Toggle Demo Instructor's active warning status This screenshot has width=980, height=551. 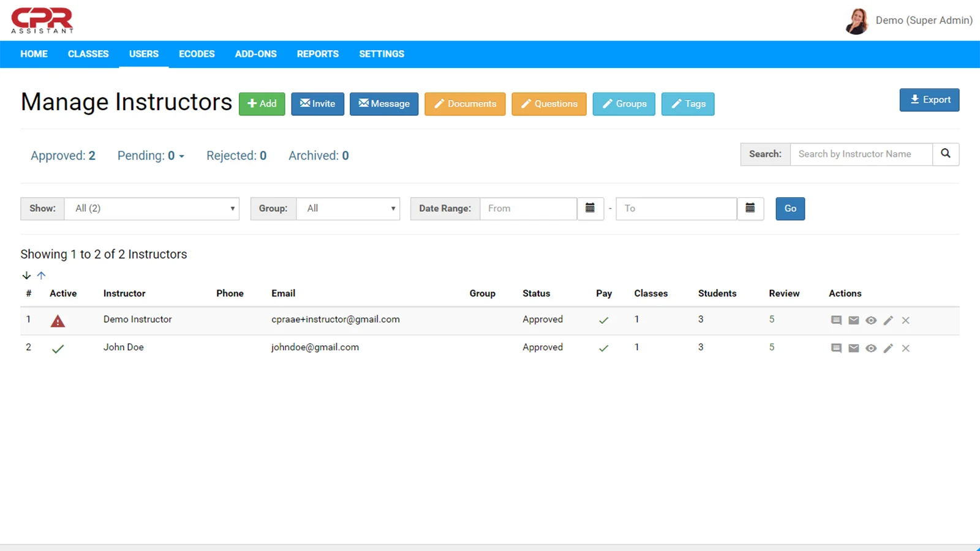[58, 321]
